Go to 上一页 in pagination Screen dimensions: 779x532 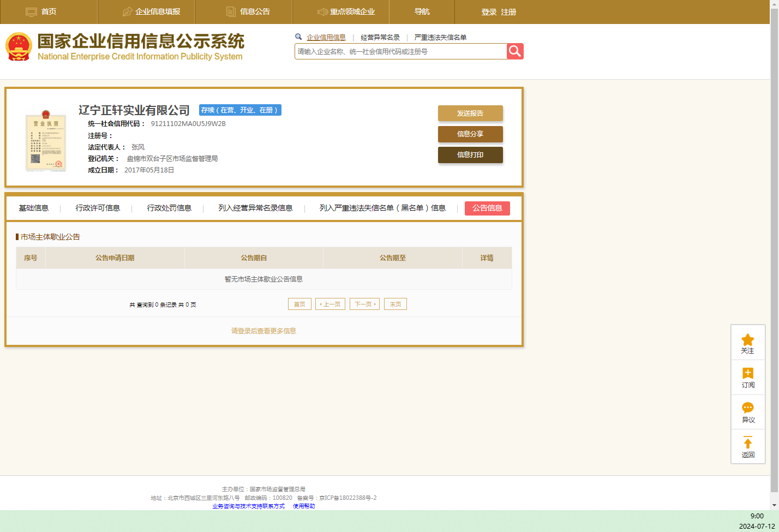click(x=330, y=304)
